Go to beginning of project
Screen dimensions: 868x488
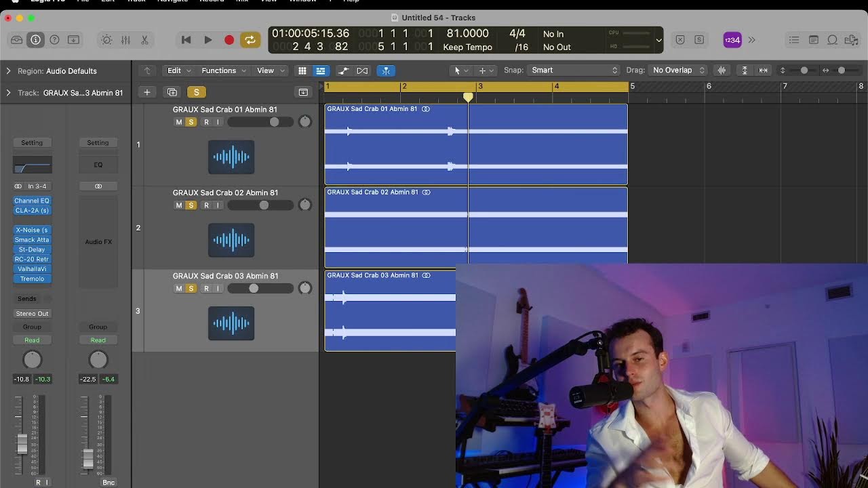click(x=186, y=40)
